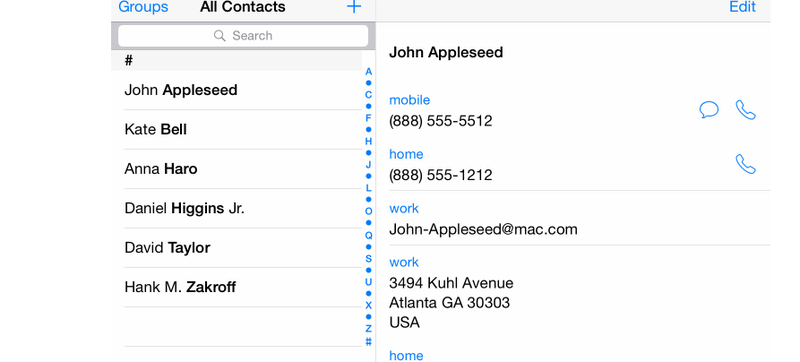Jump to letter Z in index
This screenshot has height=362, width=800.
[x=368, y=328]
